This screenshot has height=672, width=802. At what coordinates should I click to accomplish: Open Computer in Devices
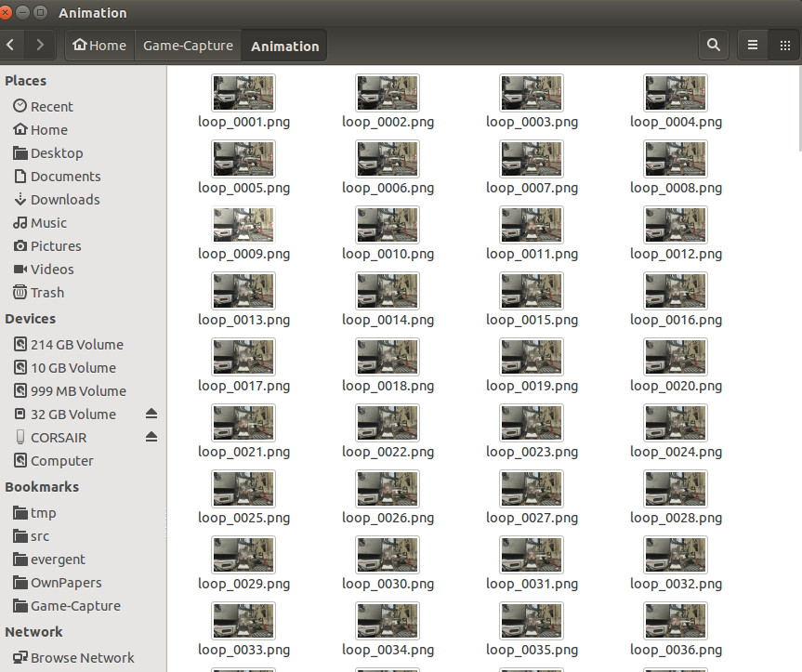pyautogui.click(x=83, y=461)
